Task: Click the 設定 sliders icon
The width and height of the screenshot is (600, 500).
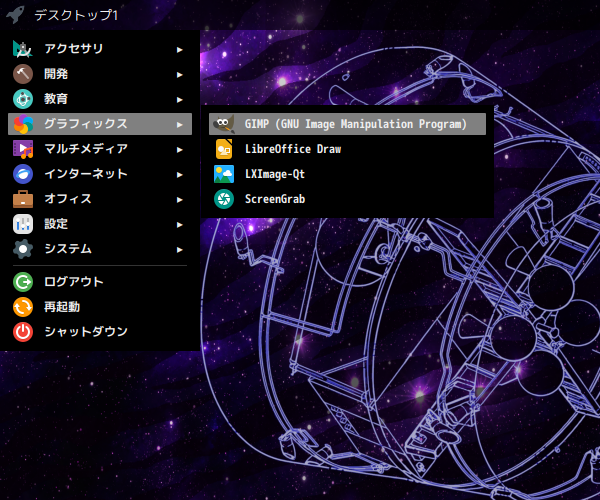Action: click(x=23, y=224)
